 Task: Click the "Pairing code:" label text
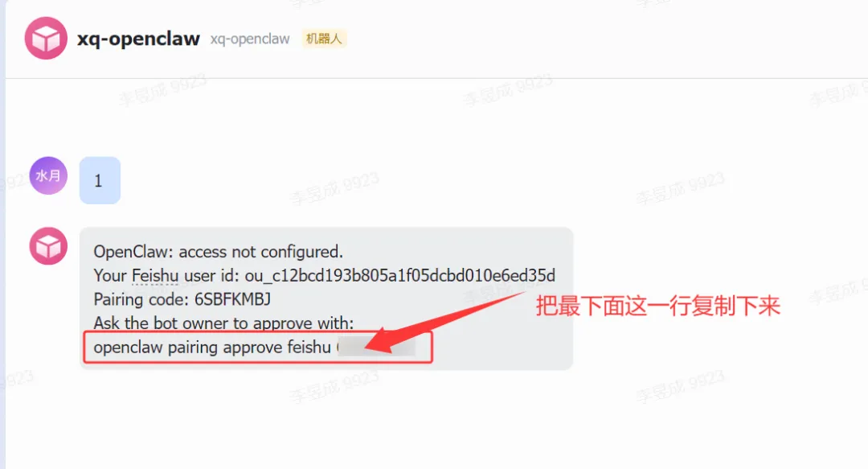(x=141, y=299)
